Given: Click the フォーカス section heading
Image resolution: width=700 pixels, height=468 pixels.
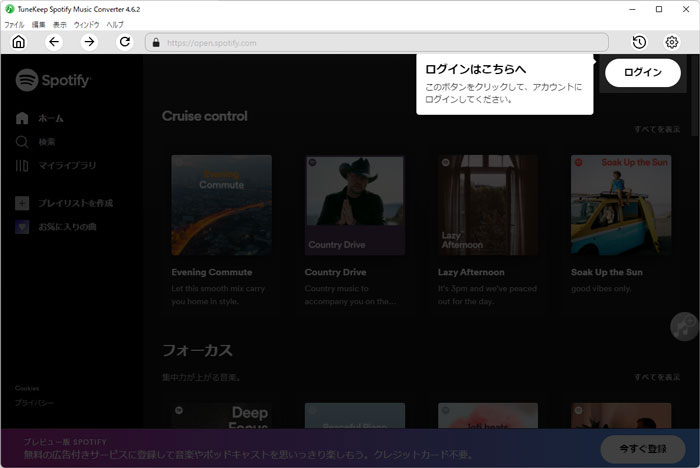Looking at the screenshot, I should [197, 350].
